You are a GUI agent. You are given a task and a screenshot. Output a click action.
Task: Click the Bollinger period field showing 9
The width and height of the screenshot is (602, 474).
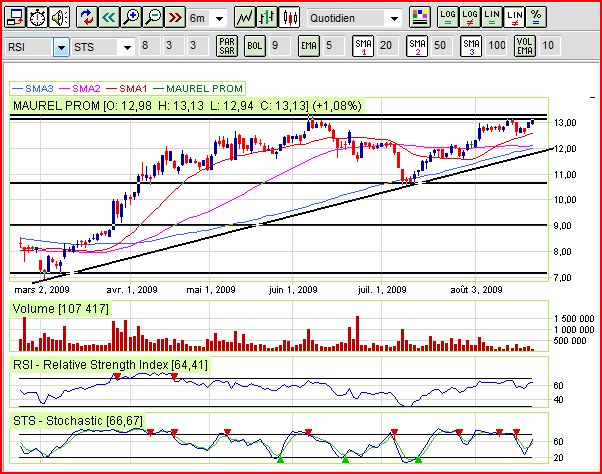click(279, 46)
